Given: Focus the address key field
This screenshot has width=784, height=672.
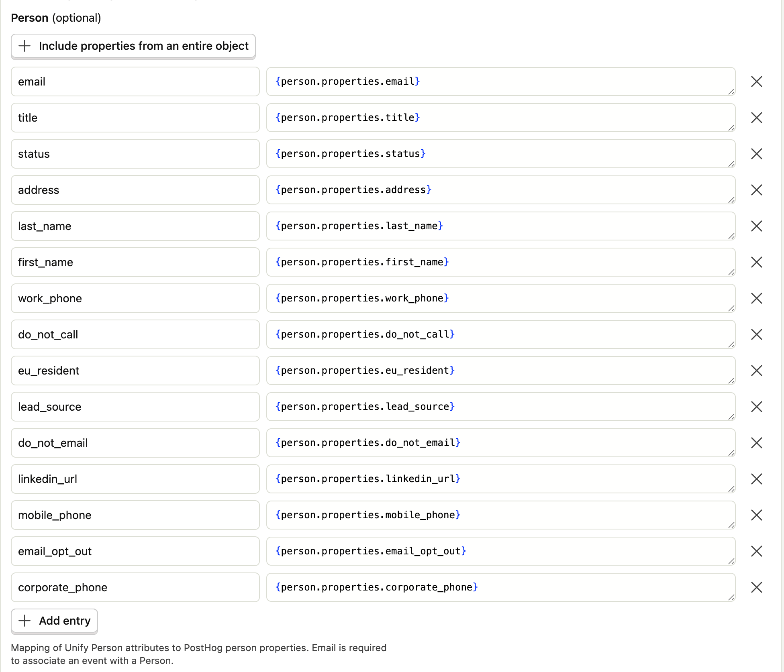Looking at the screenshot, I should click(x=135, y=190).
